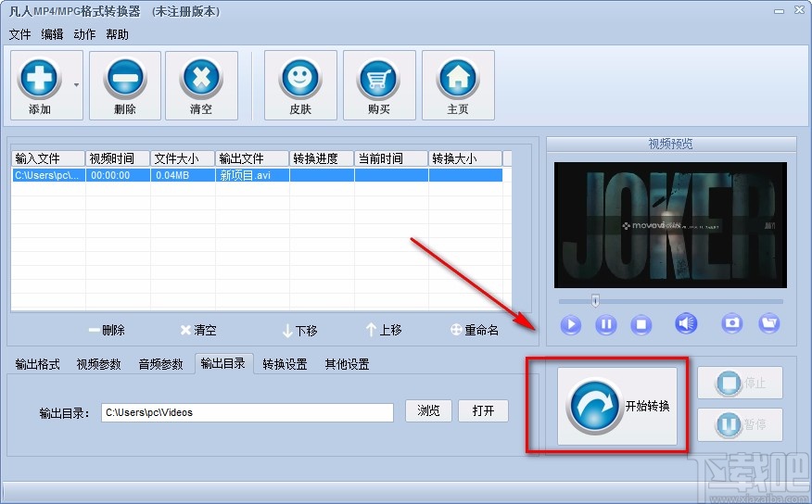
Task: Select the C:\Users\pc\... file row
Action: click(x=257, y=175)
